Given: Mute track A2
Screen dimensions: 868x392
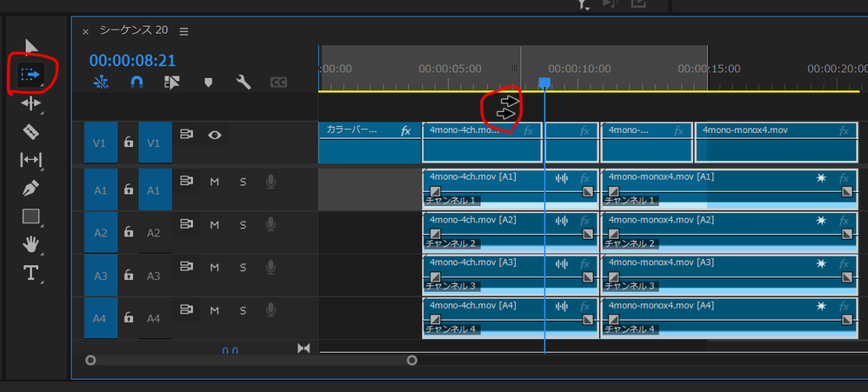Looking at the screenshot, I should point(215,224).
